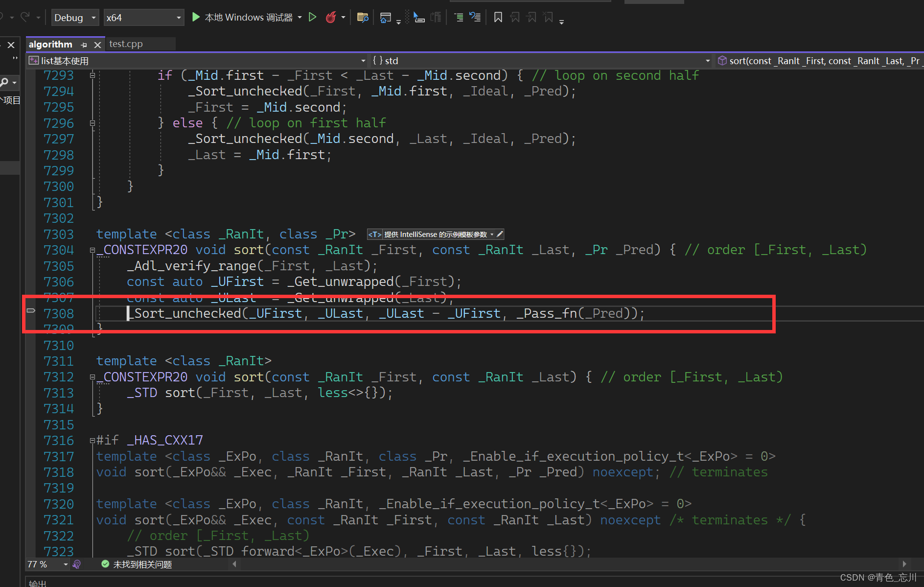924x587 pixels.
Task: Click _Pass_fn on line 7308
Action: point(547,313)
